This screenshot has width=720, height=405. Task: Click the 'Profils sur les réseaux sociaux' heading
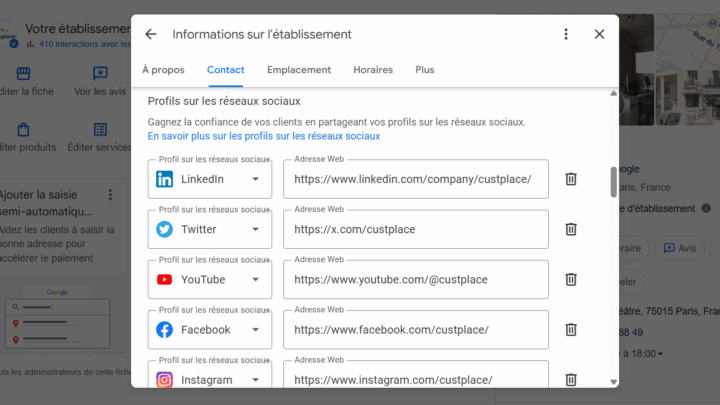[x=224, y=101]
